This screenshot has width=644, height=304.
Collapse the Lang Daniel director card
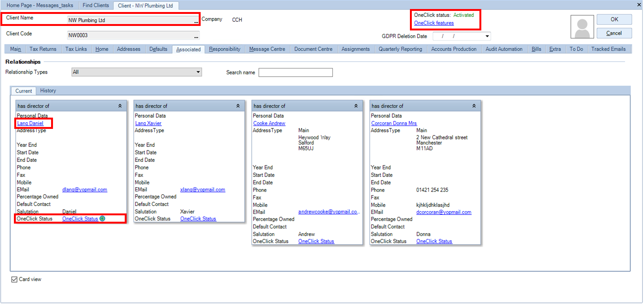point(120,106)
